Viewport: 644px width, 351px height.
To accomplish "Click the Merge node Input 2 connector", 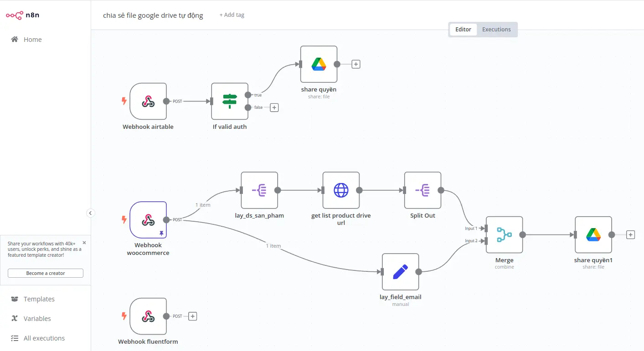I will point(487,241).
